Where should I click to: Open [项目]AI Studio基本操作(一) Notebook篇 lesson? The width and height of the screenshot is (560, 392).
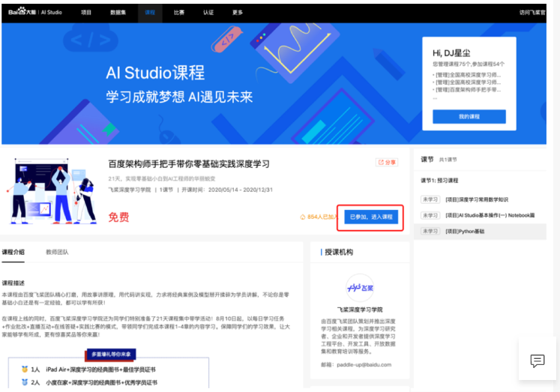pyautogui.click(x=490, y=215)
